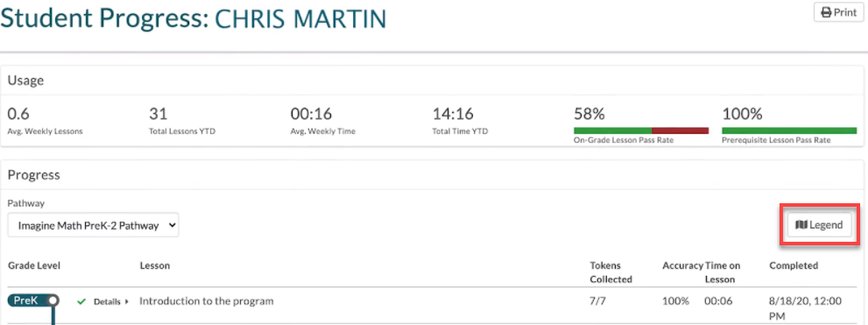
Task: Click the Details arrow triangle
Action: tap(127, 301)
